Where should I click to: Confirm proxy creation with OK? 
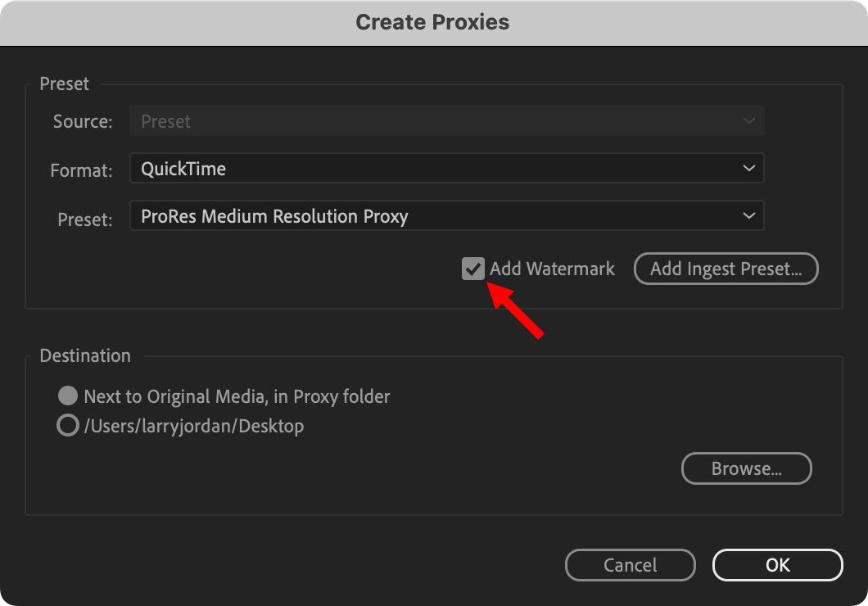777,565
